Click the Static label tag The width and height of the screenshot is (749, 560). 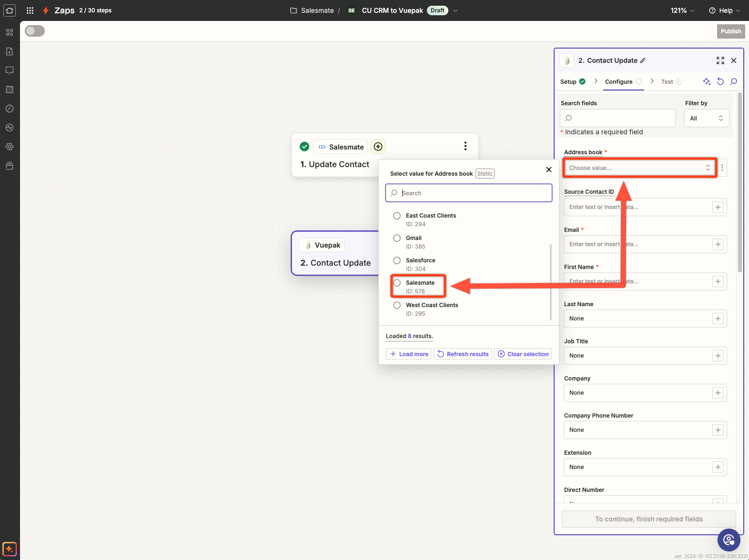click(485, 174)
